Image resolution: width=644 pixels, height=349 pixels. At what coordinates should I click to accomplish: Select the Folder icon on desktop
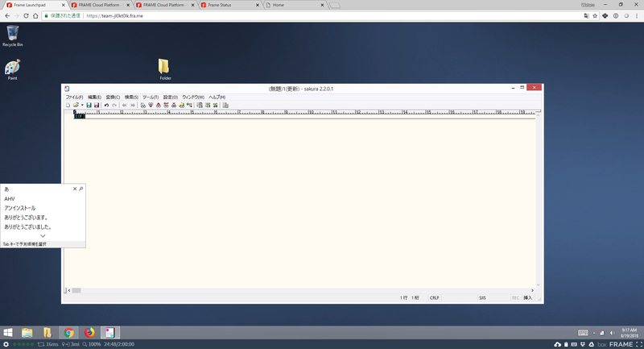(x=165, y=69)
